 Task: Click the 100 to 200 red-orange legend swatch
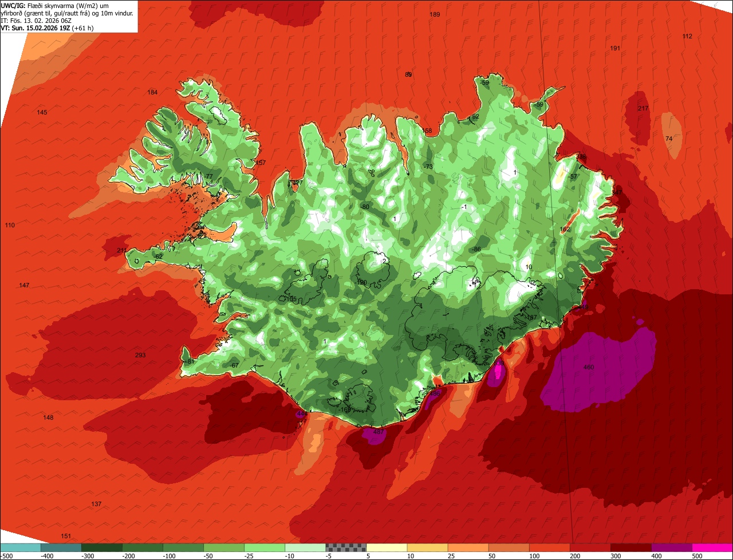(549, 547)
